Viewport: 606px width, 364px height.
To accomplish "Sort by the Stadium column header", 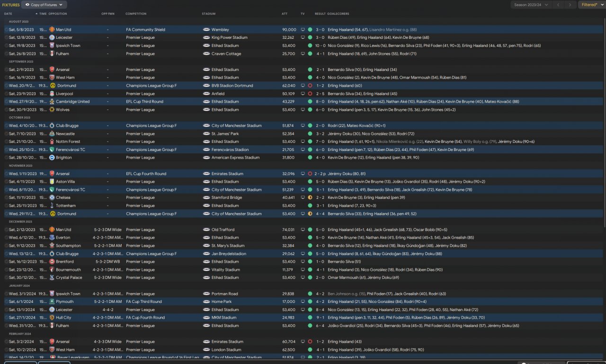I will pos(208,14).
